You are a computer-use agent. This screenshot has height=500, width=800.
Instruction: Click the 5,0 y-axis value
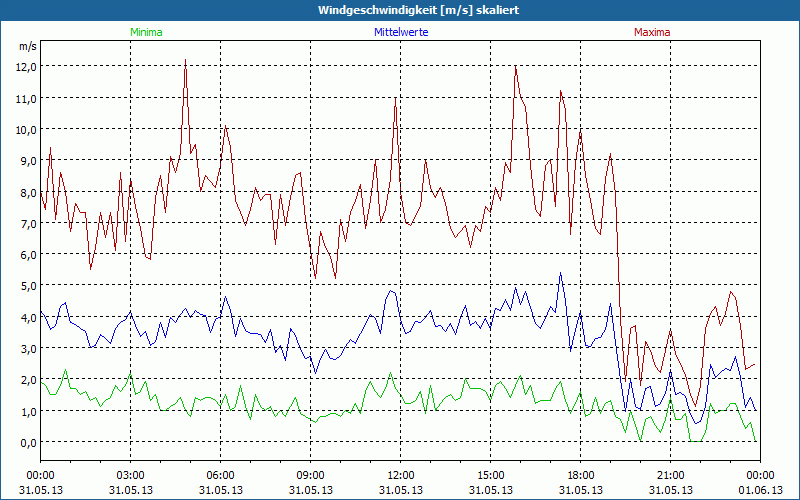(x=29, y=286)
